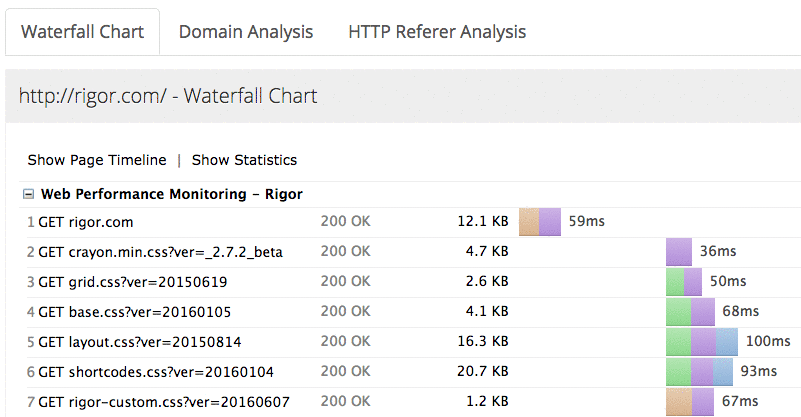Click blue segment of 93ms shortcodes bar
801x417 pixels.
coord(723,372)
